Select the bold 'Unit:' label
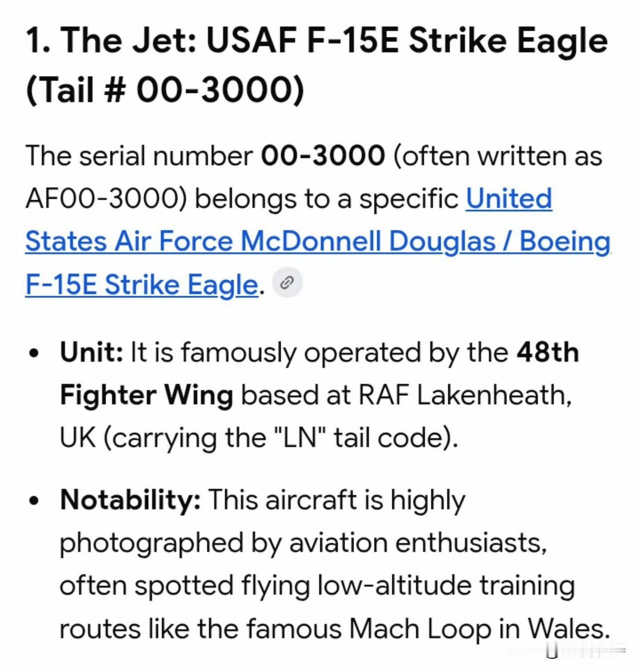The image size is (640, 672). [91, 352]
